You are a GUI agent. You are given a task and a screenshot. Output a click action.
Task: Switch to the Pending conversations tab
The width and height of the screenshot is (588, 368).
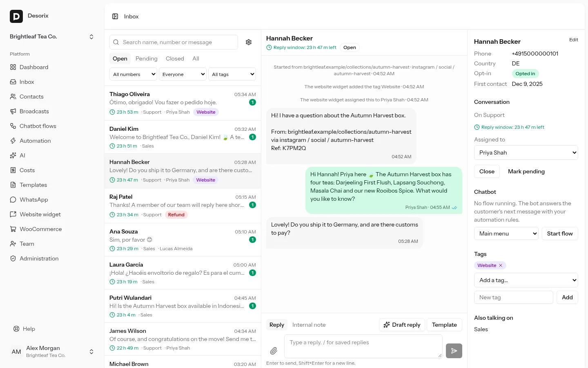[147, 58]
